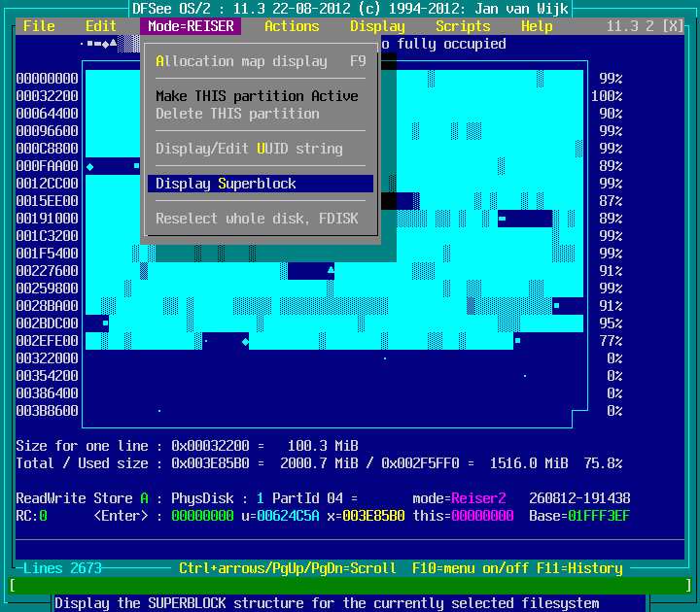Open the Edit menu
700x612 pixels.
(101, 26)
